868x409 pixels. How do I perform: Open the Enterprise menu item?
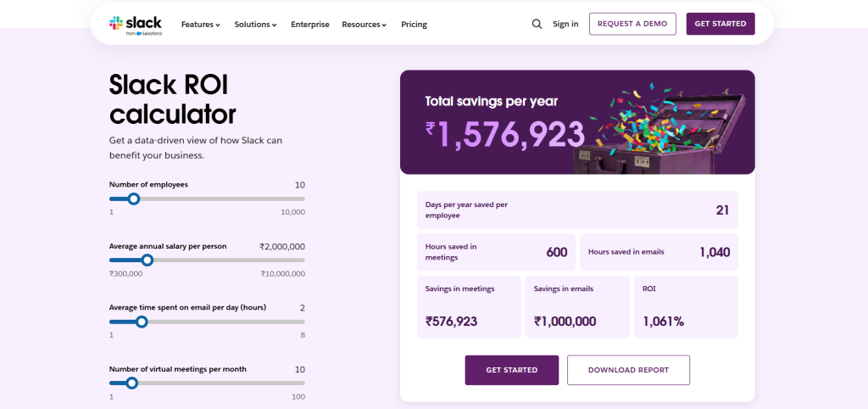click(x=310, y=25)
